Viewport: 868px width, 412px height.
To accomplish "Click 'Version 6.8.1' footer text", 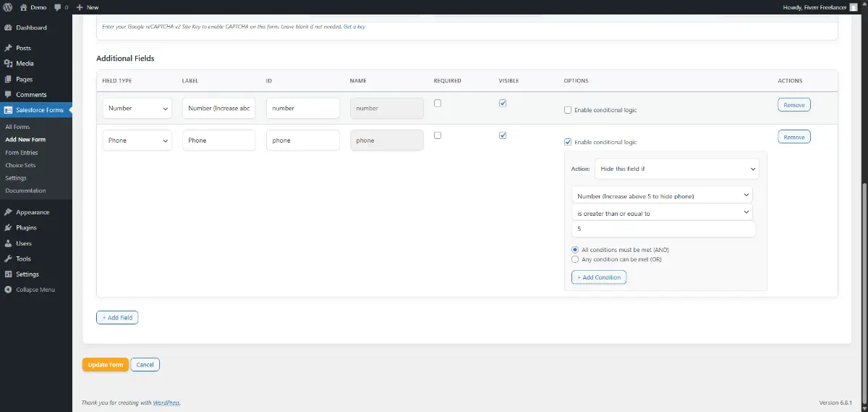I will click(x=836, y=403).
